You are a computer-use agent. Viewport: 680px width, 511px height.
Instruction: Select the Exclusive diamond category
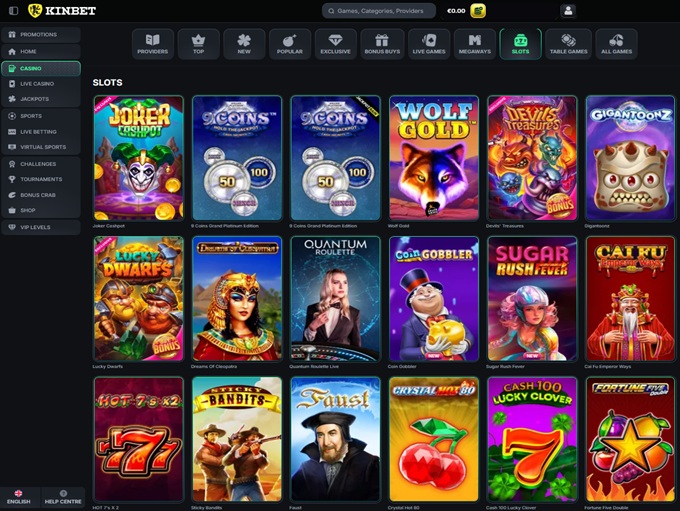[335, 43]
